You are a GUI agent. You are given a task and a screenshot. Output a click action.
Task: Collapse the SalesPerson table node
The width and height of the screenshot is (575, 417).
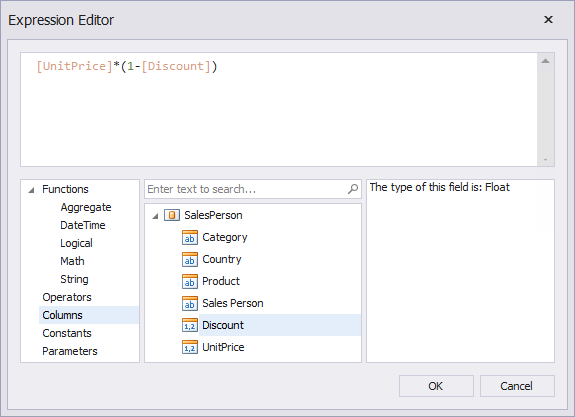point(155,216)
